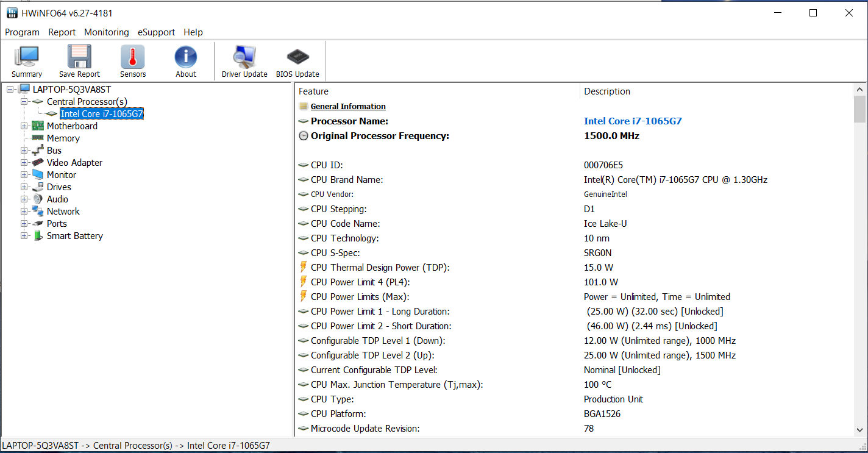Open the Report menu
Viewport: 868px width, 453px height.
(62, 32)
